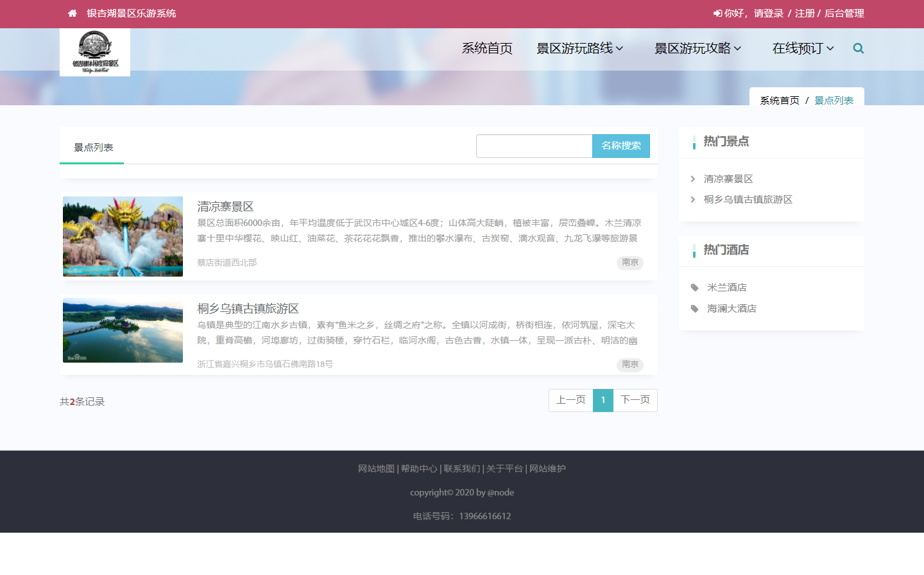Screen dimensions: 924x575
Task: Open the 后台管理 link
Action: (x=844, y=13)
